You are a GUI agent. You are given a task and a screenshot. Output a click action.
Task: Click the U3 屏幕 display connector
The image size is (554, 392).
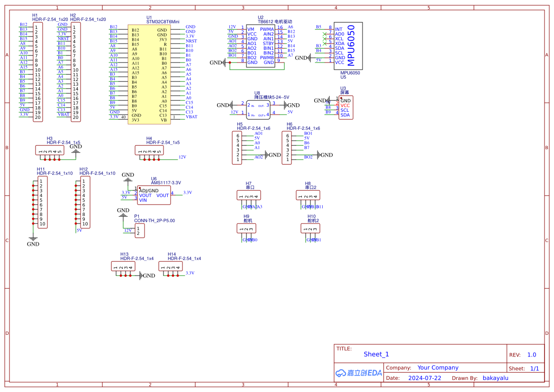click(x=345, y=107)
